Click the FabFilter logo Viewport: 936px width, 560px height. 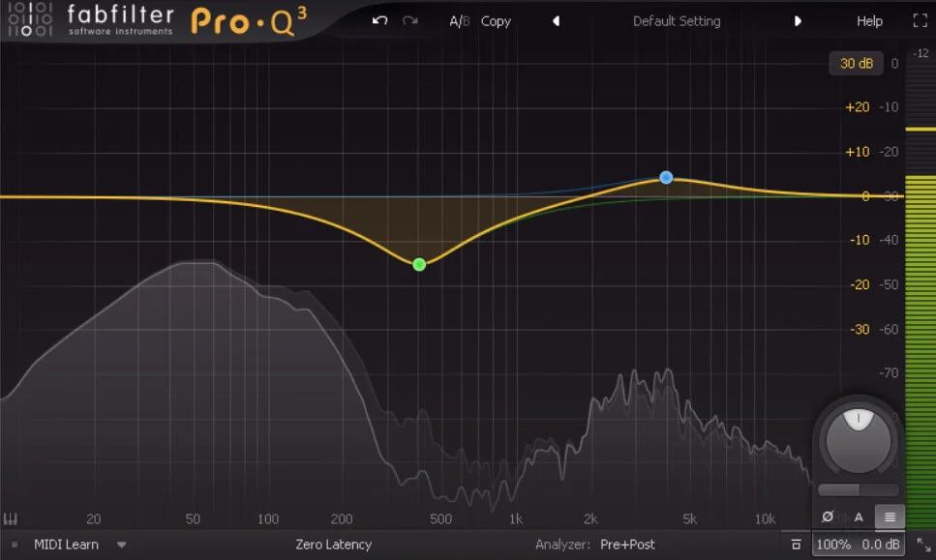[90, 19]
